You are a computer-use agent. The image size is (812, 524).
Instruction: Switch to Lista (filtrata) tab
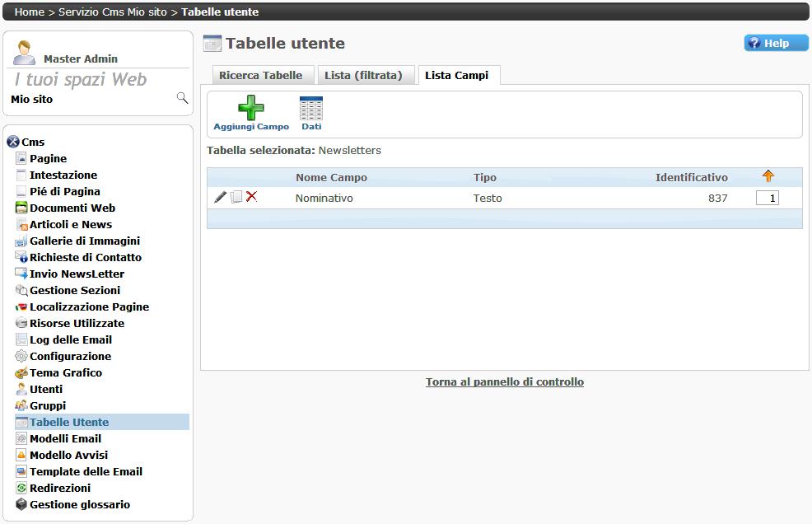363,76
